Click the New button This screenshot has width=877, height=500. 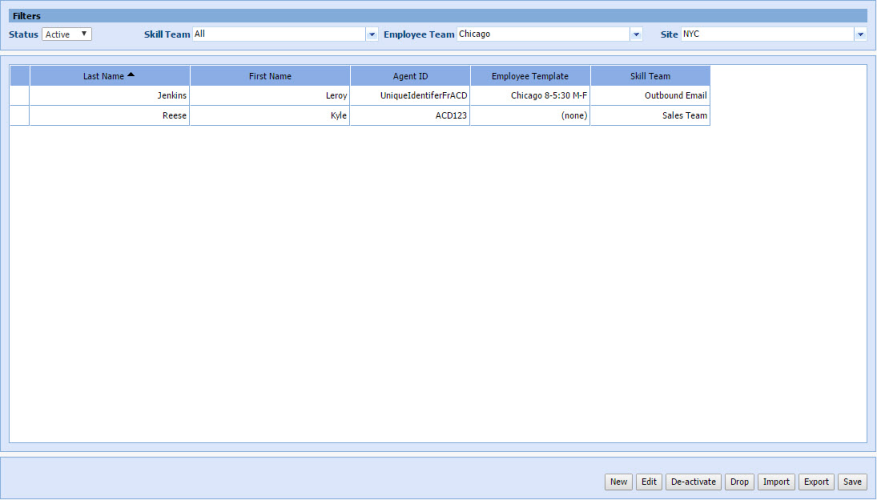(x=619, y=482)
